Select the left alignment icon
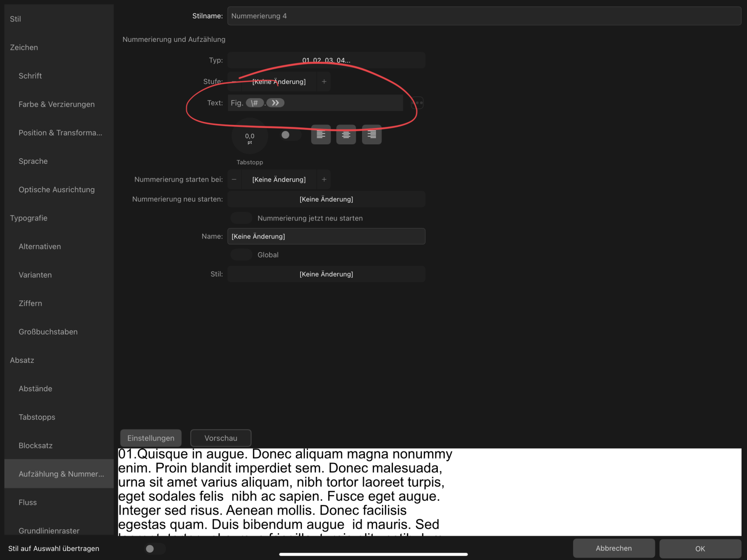Screen dimensions: 747x560 [321, 134]
